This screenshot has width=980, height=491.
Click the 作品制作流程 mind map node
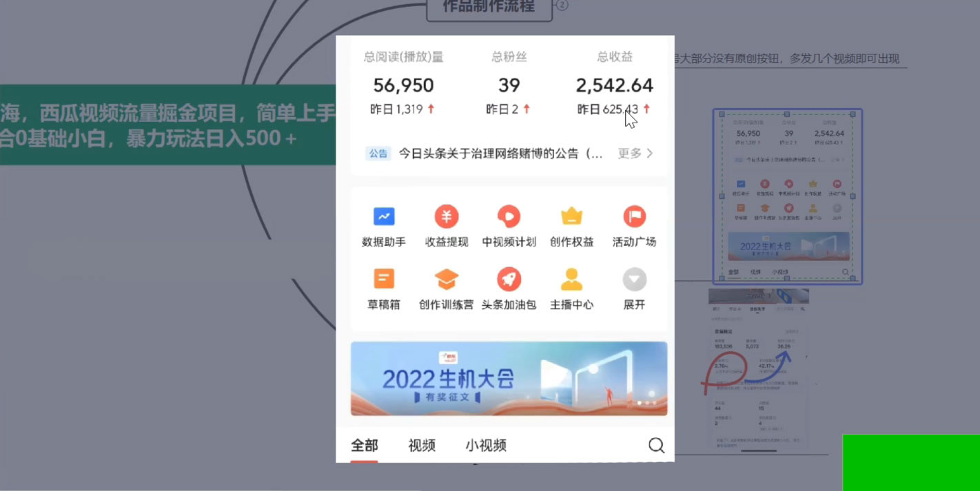489,8
